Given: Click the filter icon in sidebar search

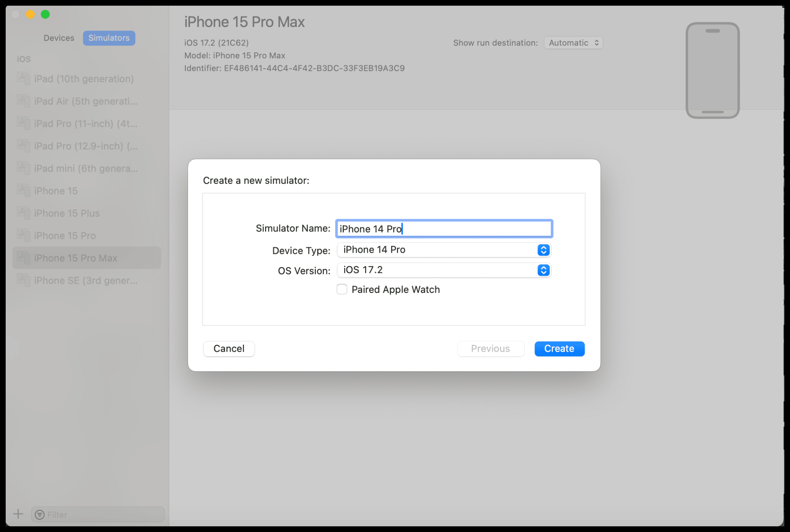Looking at the screenshot, I should coord(40,515).
